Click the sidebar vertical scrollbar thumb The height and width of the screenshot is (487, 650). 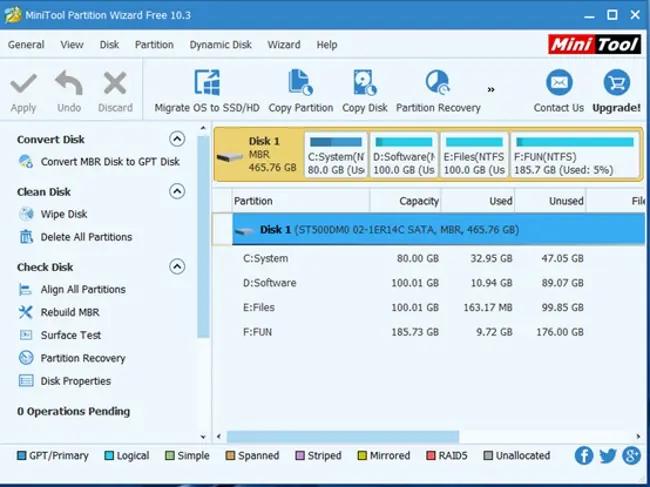(x=203, y=236)
